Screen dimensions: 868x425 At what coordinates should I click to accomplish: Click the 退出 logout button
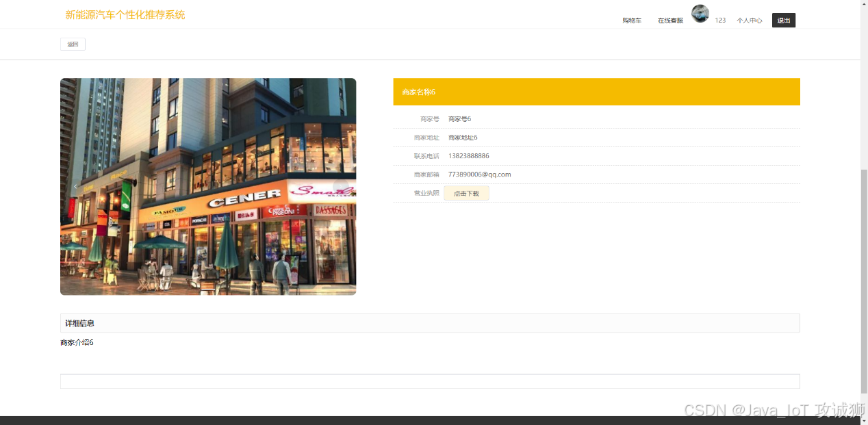pos(784,21)
